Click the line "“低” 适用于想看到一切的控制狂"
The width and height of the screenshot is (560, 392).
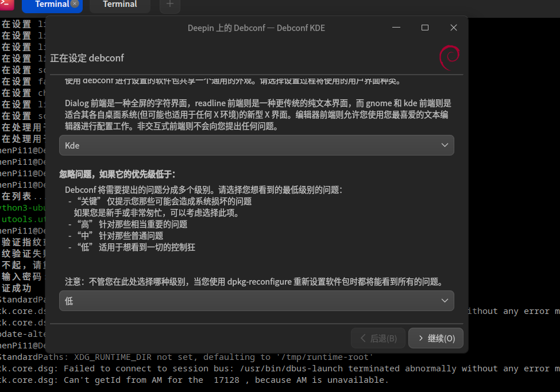point(137,247)
